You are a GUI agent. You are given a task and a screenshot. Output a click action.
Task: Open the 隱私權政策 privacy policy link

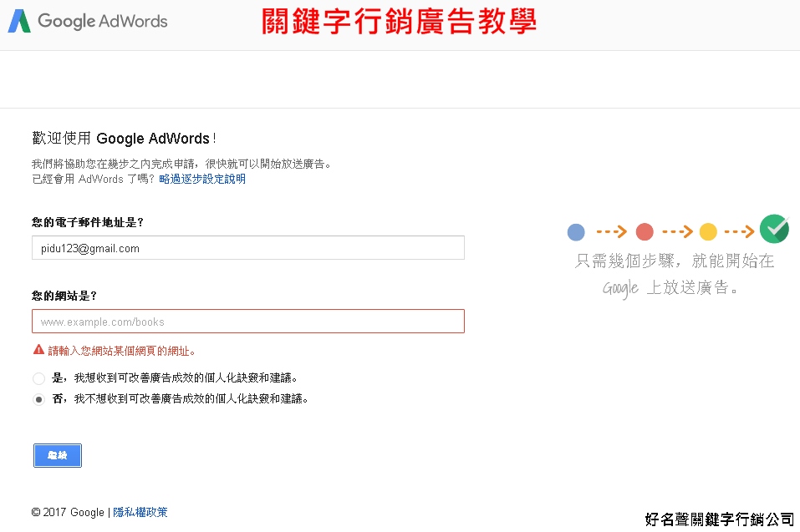coord(140,512)
